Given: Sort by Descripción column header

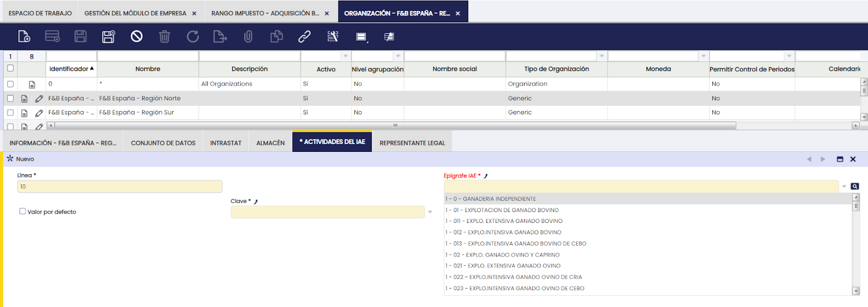Looking at the screenshot, I should [x=250, y=69].
